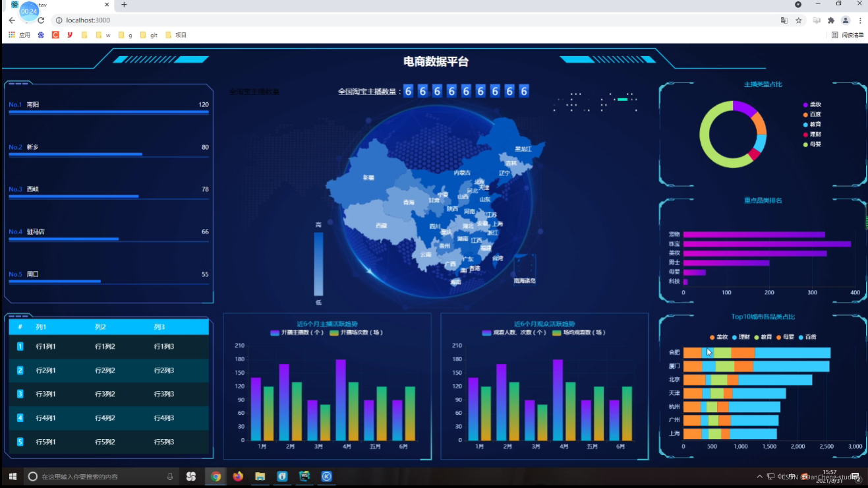Click table cell 行1列2
The image size is (868, 488).
[105, 347]
